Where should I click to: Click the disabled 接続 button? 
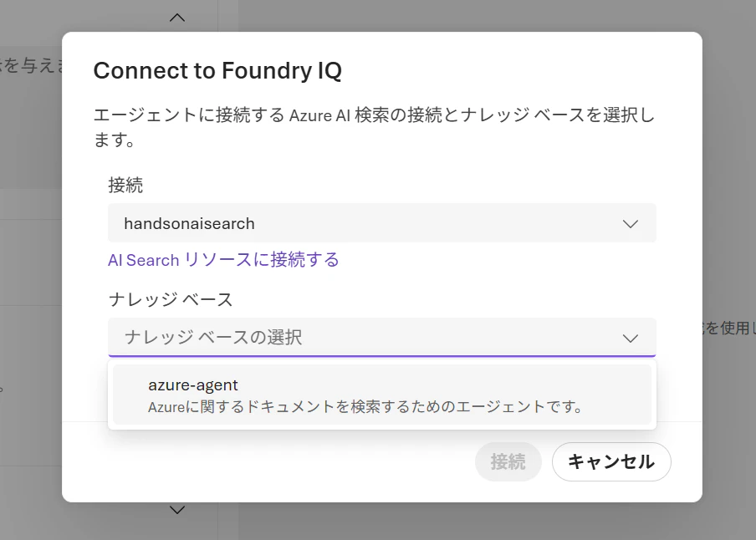508,462
